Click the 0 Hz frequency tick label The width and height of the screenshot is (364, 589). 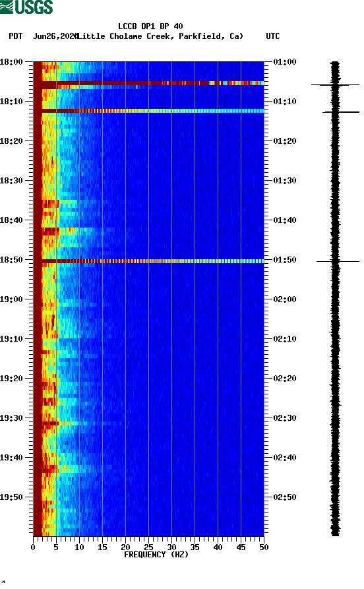pos(33,547)
